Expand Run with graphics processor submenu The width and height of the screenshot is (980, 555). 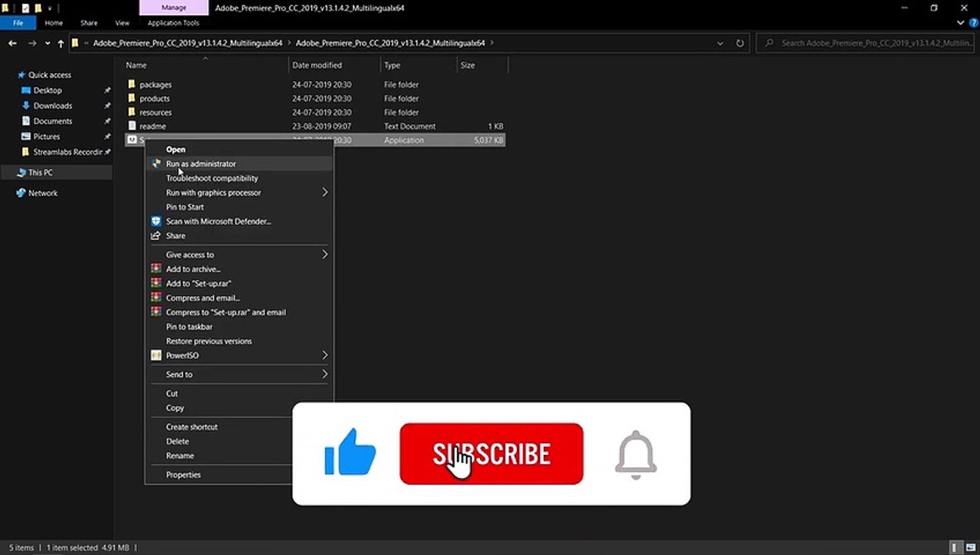[x=324, y=193]
